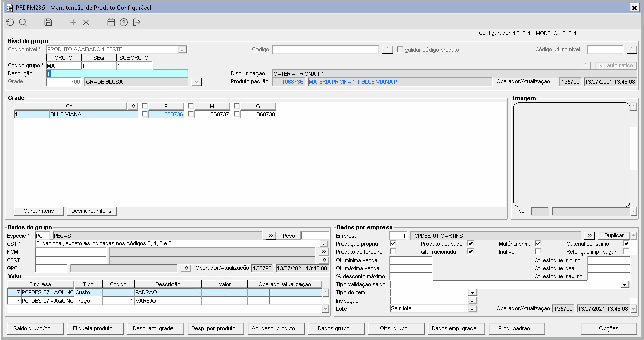Open the image Tipo dropdown arrow

(634, 211)
